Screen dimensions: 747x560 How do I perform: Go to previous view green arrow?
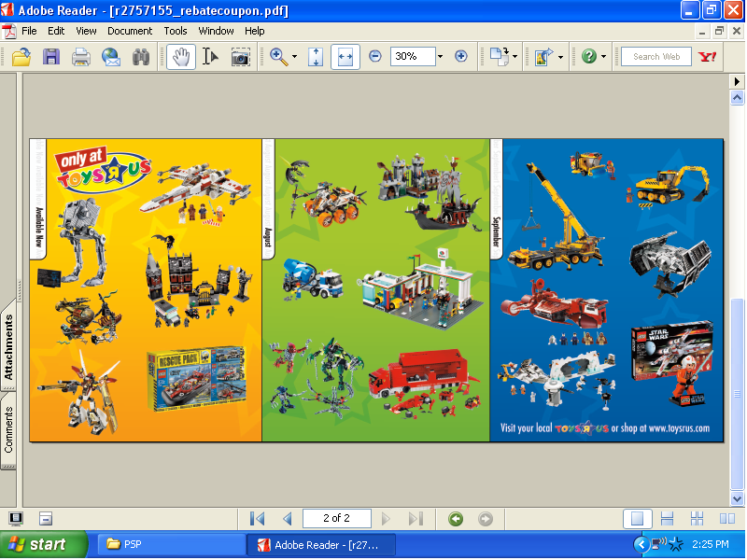click(x=456, y=519)
